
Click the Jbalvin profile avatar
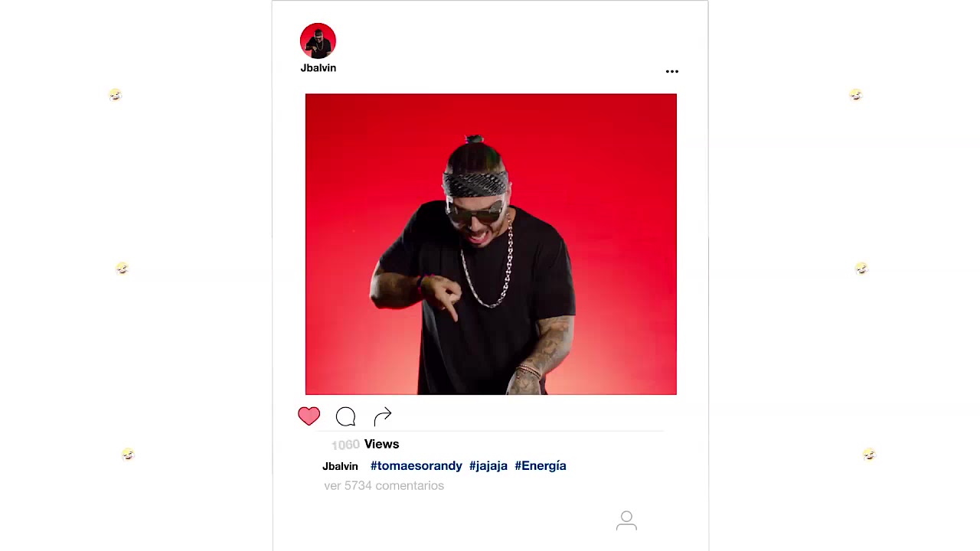318,41
